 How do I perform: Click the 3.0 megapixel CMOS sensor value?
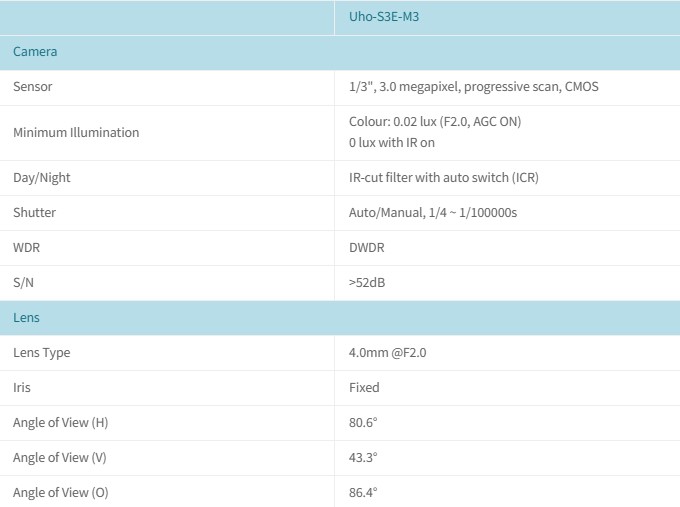click(473, 87)
